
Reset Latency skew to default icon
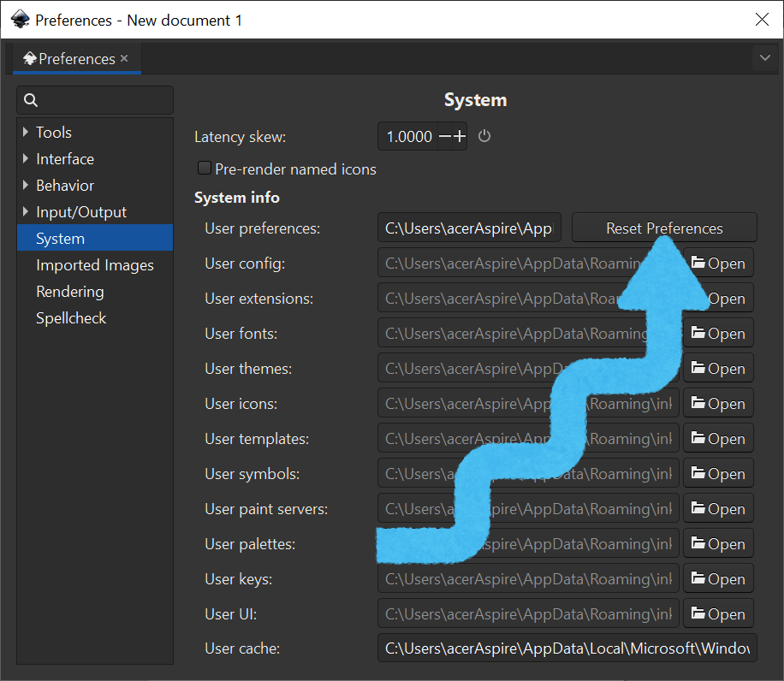coord(484,136)
